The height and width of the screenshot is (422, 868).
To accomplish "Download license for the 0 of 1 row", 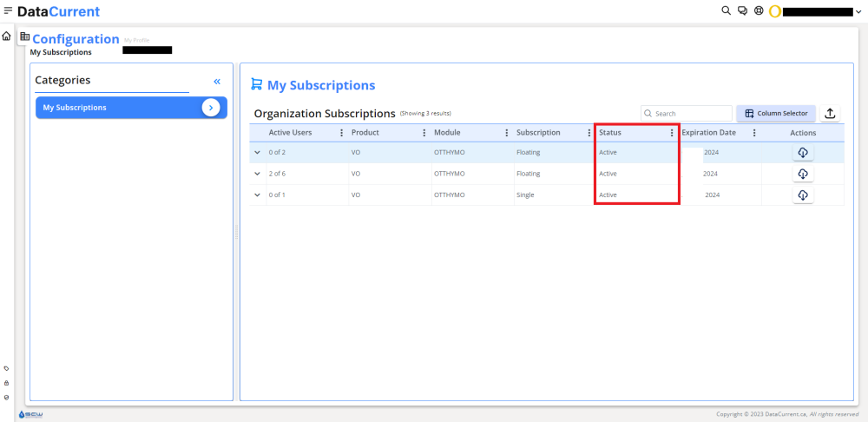I will click(803, 195).
